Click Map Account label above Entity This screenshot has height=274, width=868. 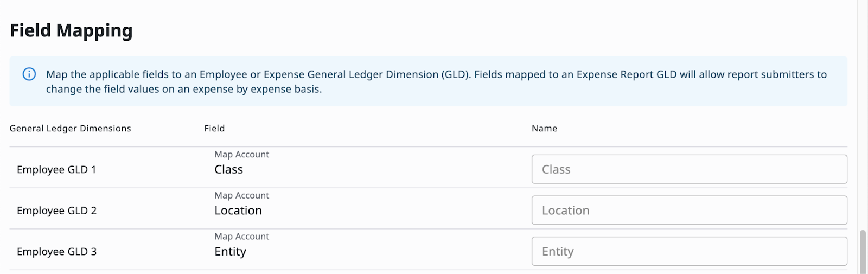[241, 237]
